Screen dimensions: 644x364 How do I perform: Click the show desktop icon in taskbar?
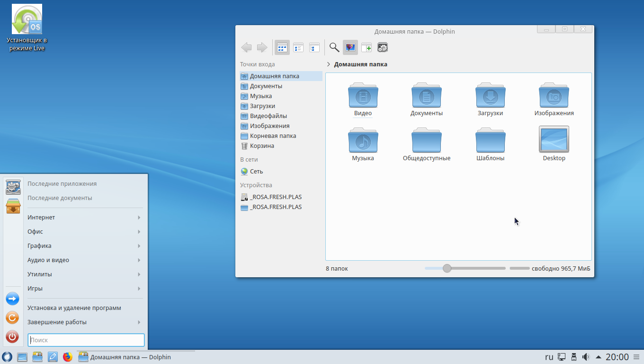(x=22, y=357)
